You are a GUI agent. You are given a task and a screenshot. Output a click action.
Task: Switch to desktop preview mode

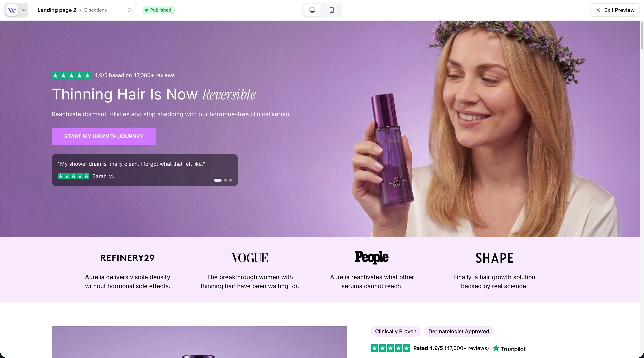312,10
